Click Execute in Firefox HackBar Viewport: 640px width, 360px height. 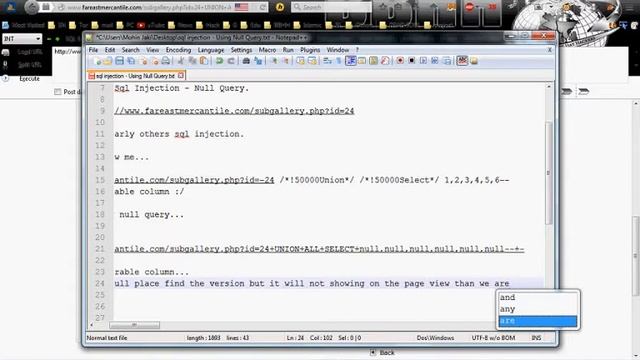(x=29, y=78)
